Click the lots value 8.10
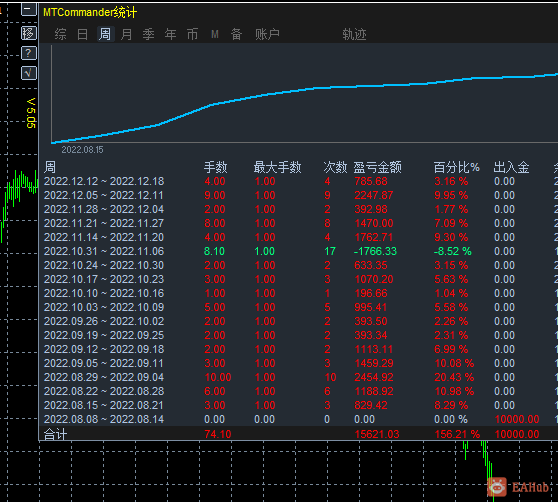The height and width of the screenshot is (502, 558). (214, 251)
